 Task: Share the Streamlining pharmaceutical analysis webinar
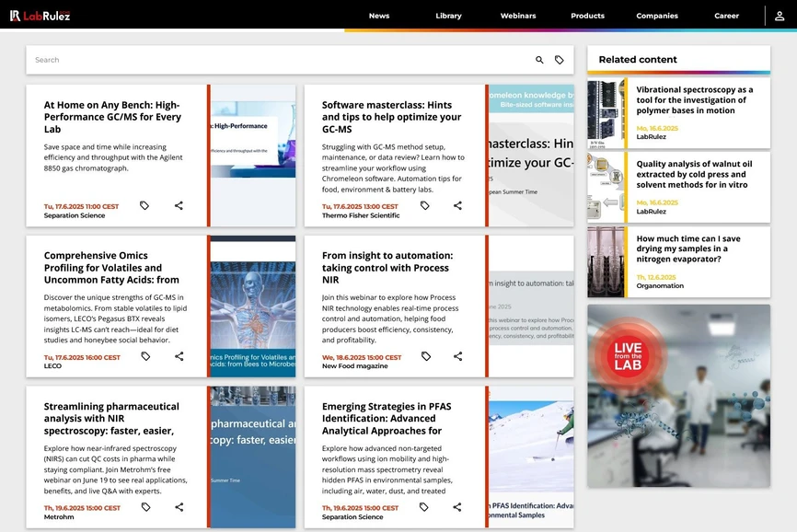pos(179,507)
